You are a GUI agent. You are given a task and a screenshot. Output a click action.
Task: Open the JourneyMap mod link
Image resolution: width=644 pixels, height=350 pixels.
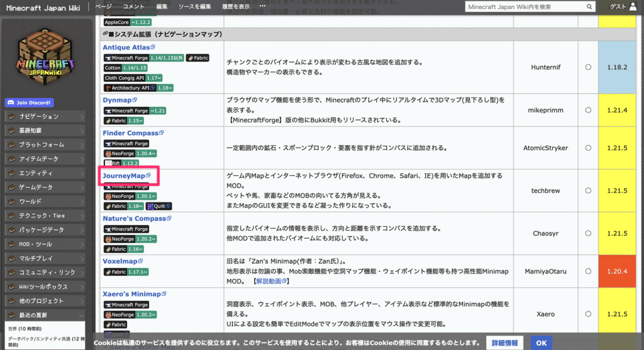coord(124,175)
